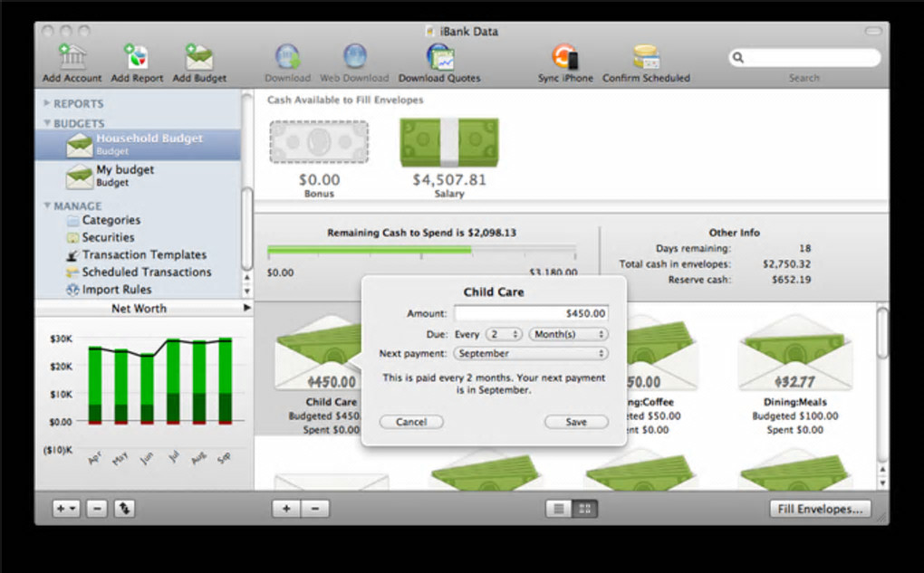Click the Fill Envelopes button
924x573 pixels.
pyautogui.click(x=821, y=509)
